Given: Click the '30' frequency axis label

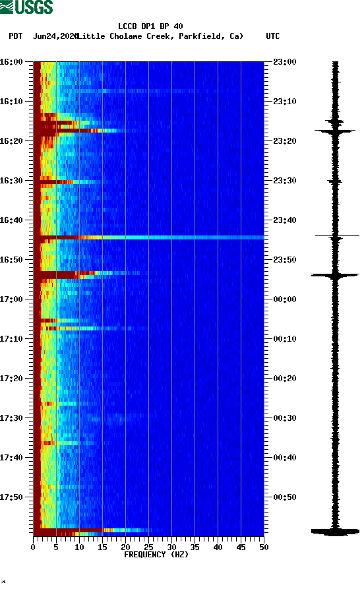Looking at the screenshot, I should point(171,547).
